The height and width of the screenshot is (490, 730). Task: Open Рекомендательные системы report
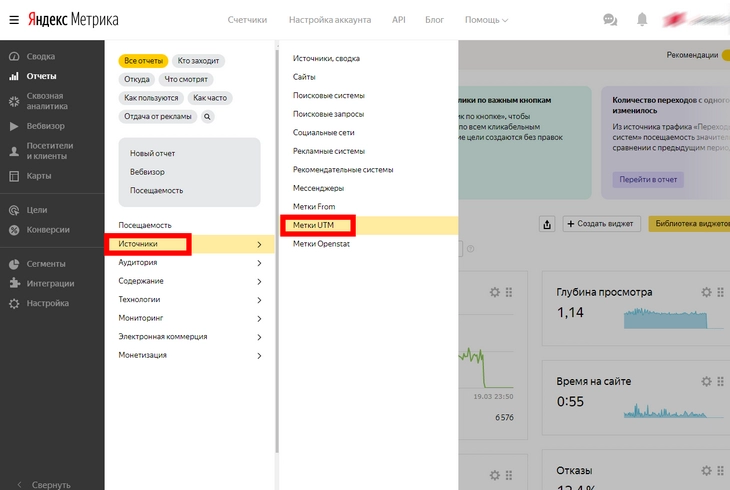[343, 170]
